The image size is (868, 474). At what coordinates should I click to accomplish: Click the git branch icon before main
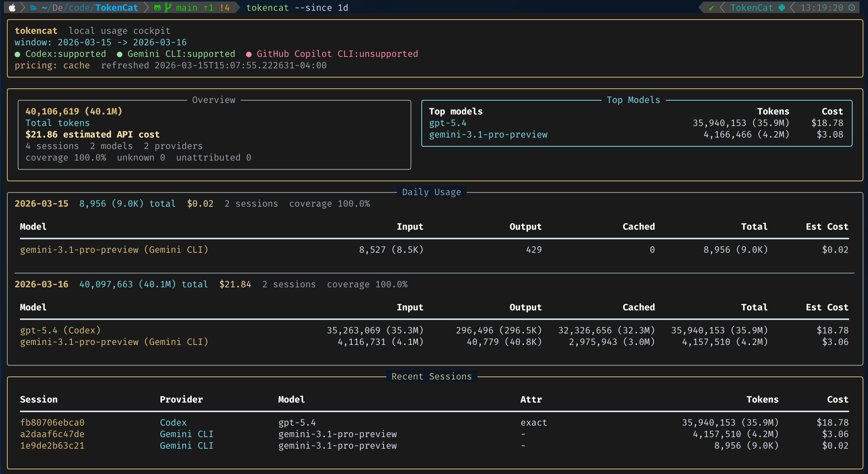pos(168,8)
